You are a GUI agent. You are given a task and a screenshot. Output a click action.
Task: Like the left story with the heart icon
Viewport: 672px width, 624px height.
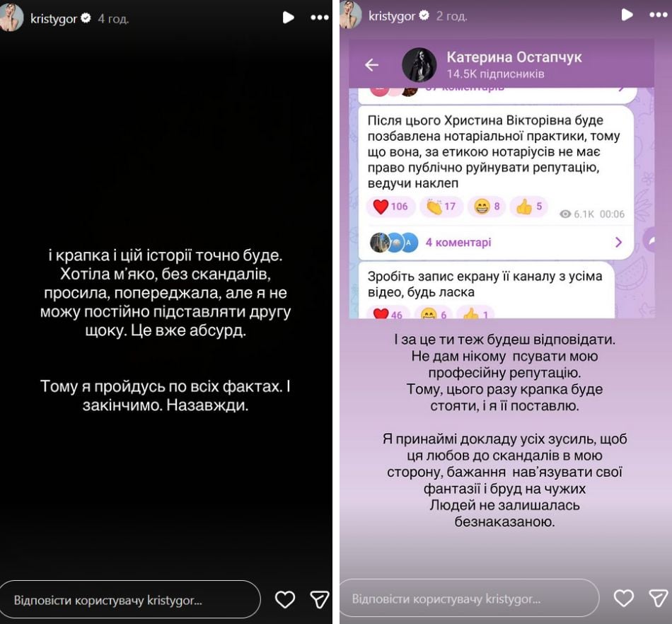tap(285, 599)
